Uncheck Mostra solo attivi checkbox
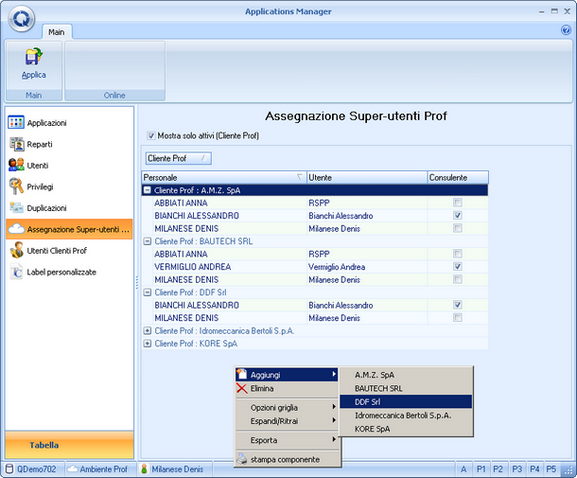577x478 pixels. pyautogui.click(x=151, y=136)
